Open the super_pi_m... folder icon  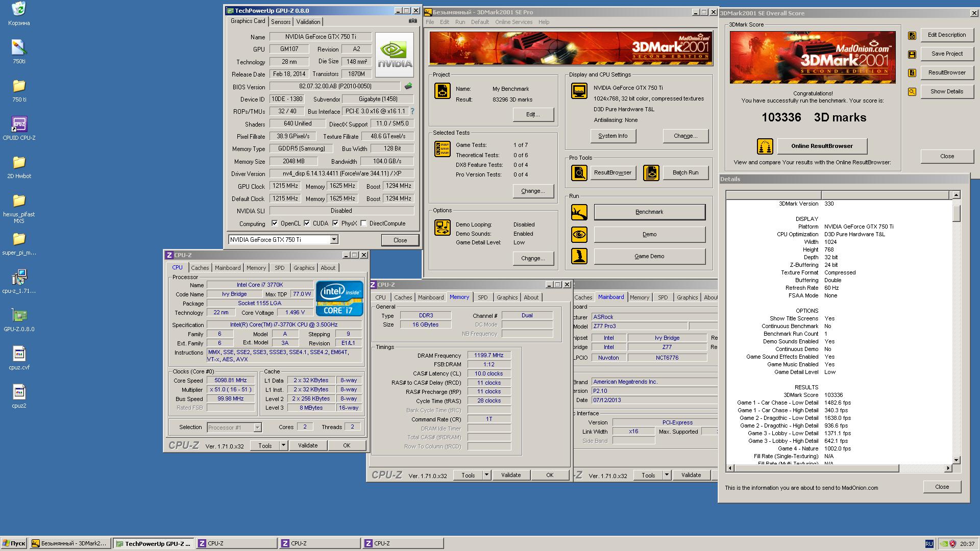tap(19, 239)
